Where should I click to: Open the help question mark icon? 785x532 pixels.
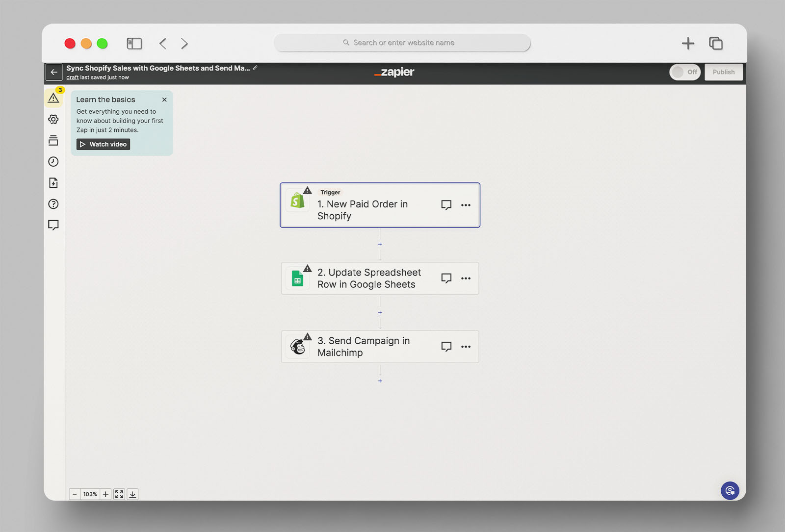click(x=53, y=204)
